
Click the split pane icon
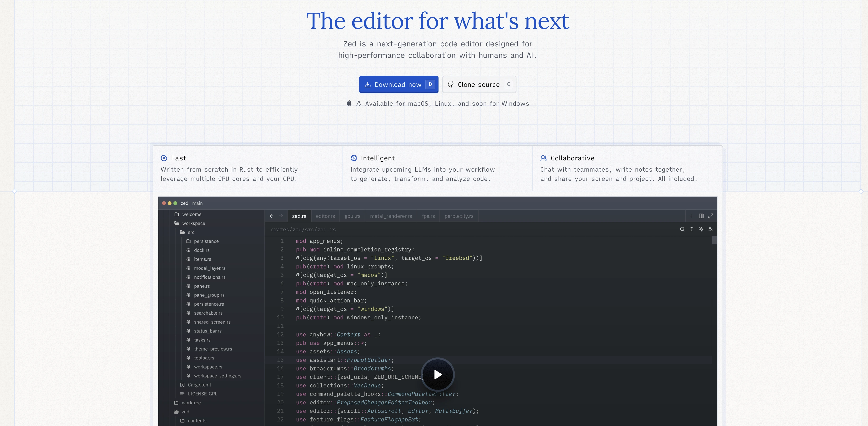click(x=701, y=216)
